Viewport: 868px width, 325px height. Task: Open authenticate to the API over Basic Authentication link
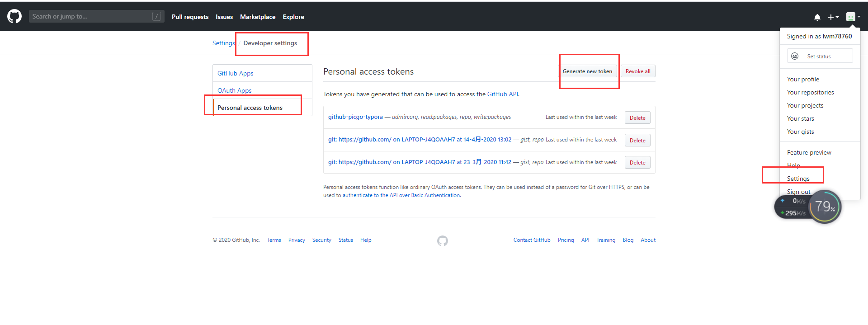(x=401, y=195)
